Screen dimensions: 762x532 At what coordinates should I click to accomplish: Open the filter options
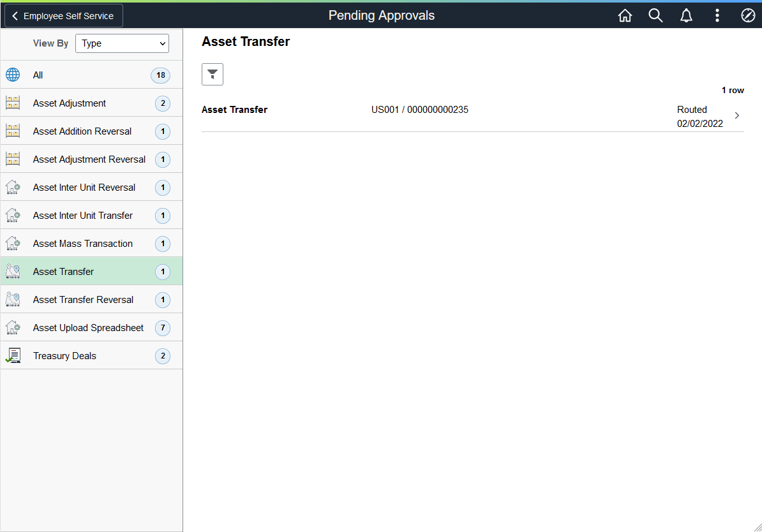(212, 74)
